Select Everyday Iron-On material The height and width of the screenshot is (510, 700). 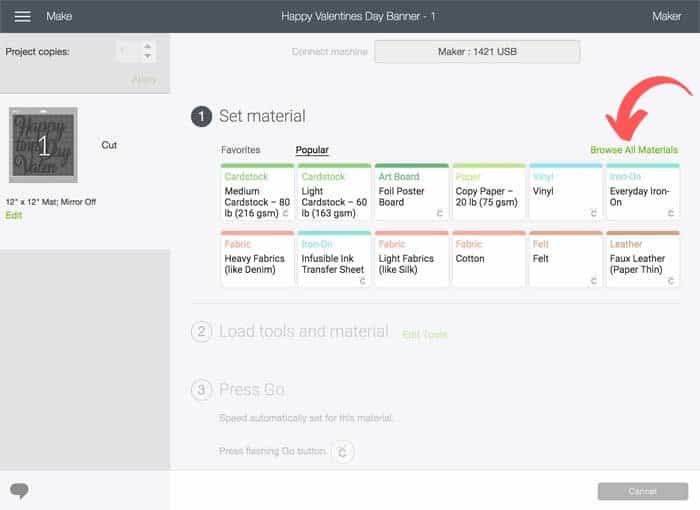pyautogui.click(x=643, y=192)
